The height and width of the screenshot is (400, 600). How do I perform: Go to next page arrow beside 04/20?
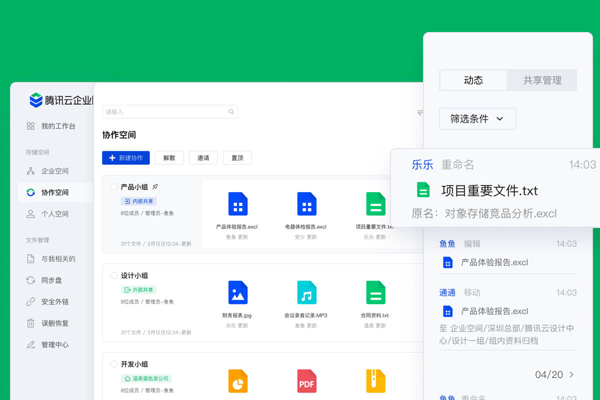(572, 375)
